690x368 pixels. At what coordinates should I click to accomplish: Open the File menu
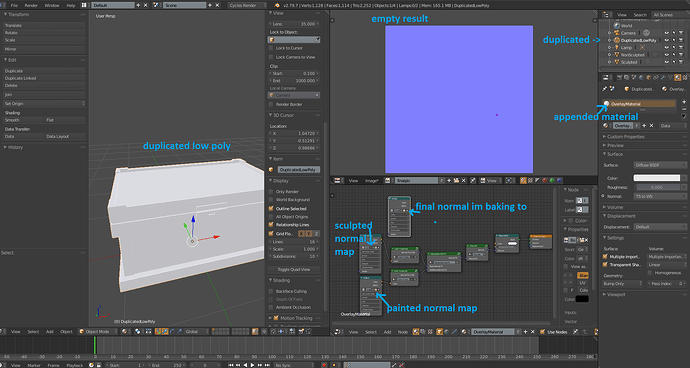(x=14, y=5)
